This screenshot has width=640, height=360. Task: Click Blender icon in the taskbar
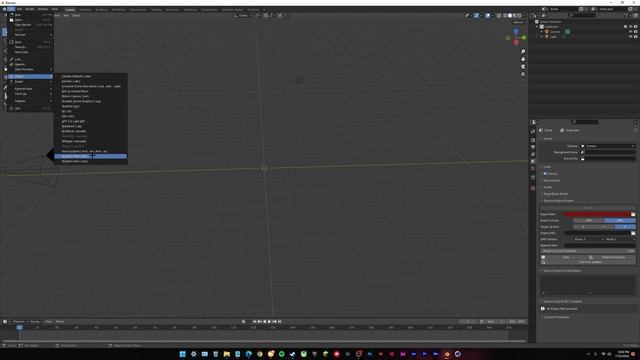click(x=447, y=354)
